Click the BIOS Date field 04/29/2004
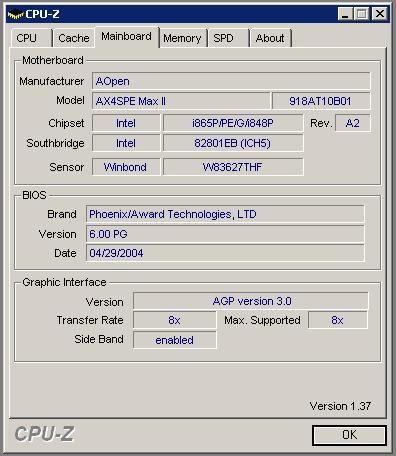Viewport: 396px width, 456px height. [225, 253]
